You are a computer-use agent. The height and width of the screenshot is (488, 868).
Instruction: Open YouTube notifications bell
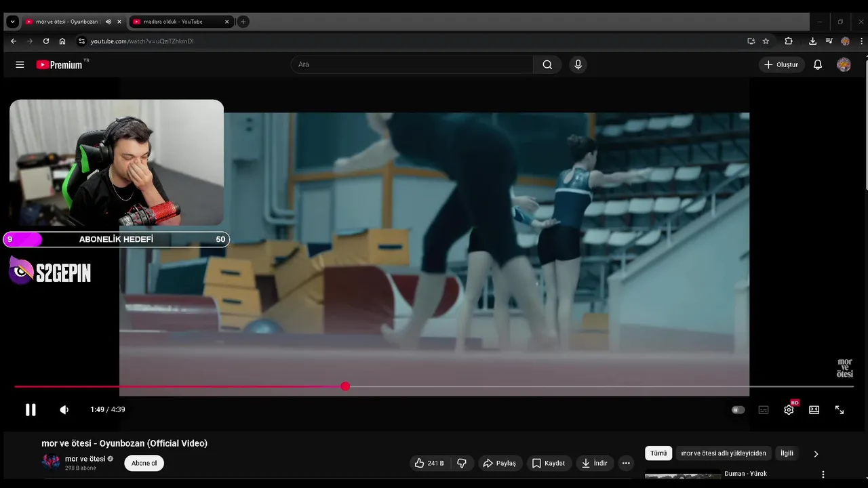click(818, 64)
